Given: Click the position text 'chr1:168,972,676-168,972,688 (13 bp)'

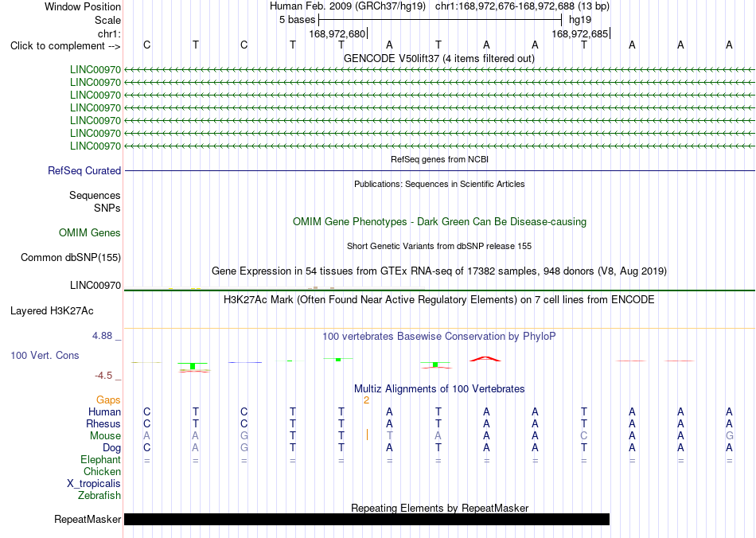Looking at the screenshot, I should click(522, 6).
